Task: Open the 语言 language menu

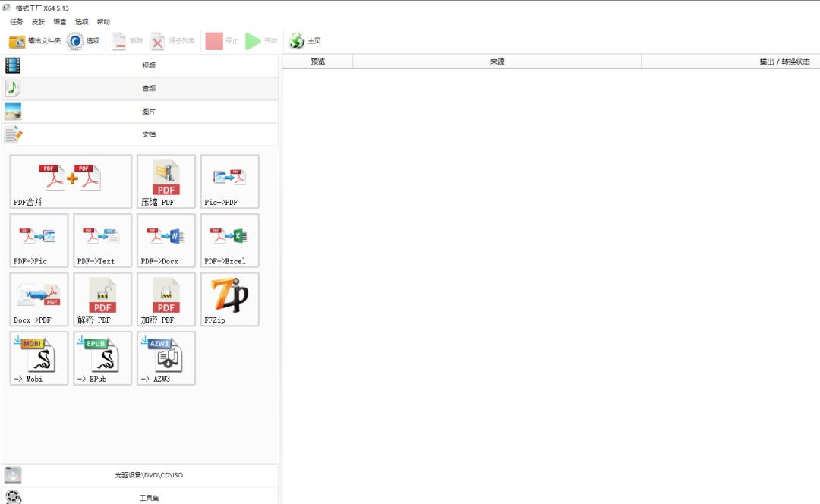Action: point(60,22)
